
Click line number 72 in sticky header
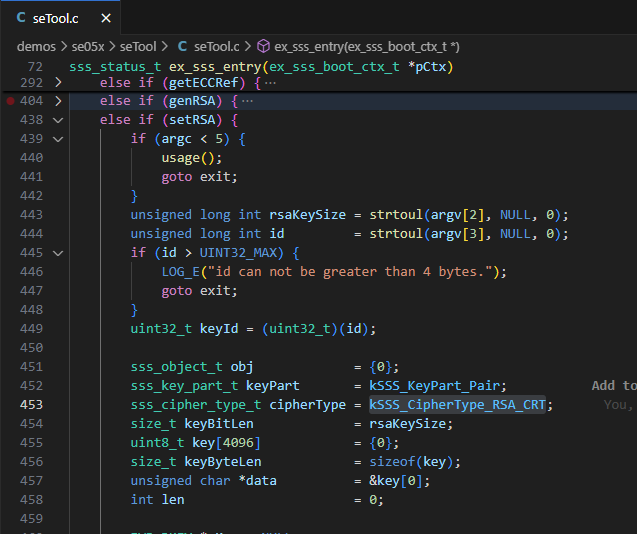click(x=35, y=67)
